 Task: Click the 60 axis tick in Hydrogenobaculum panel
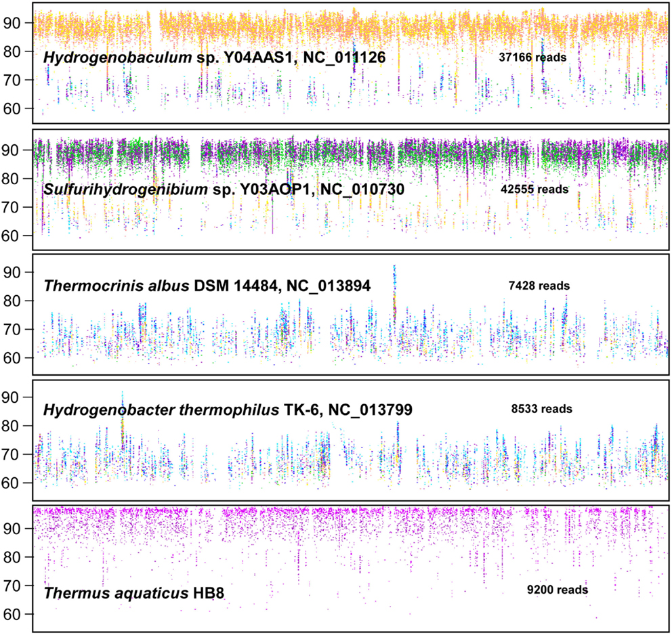(x=12, y=109)
